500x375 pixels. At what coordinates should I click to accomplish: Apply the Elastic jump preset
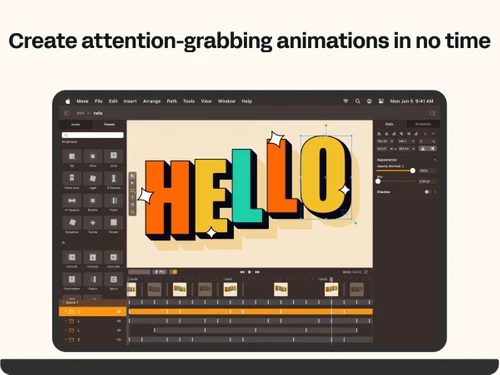tap(72, 178)
